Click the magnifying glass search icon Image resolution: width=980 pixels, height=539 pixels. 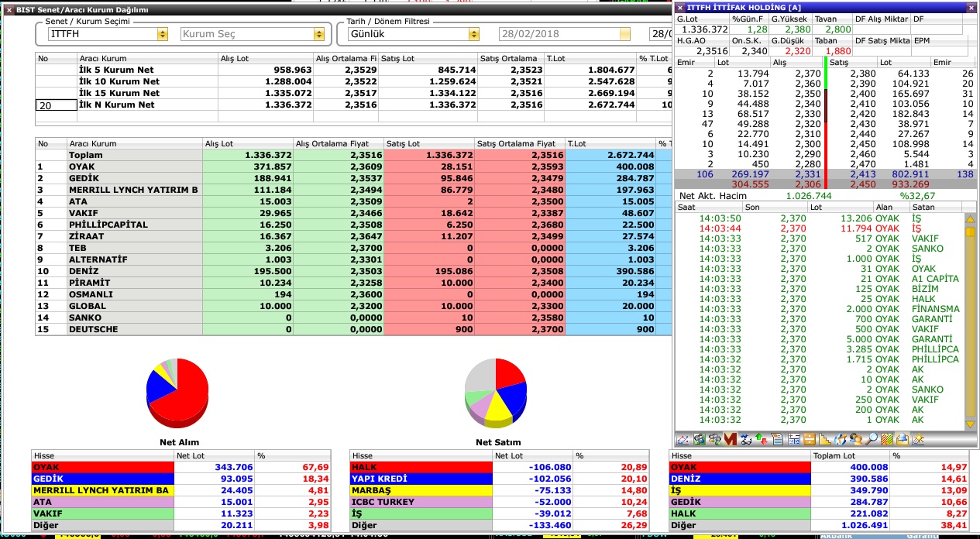tap(872, 439)
